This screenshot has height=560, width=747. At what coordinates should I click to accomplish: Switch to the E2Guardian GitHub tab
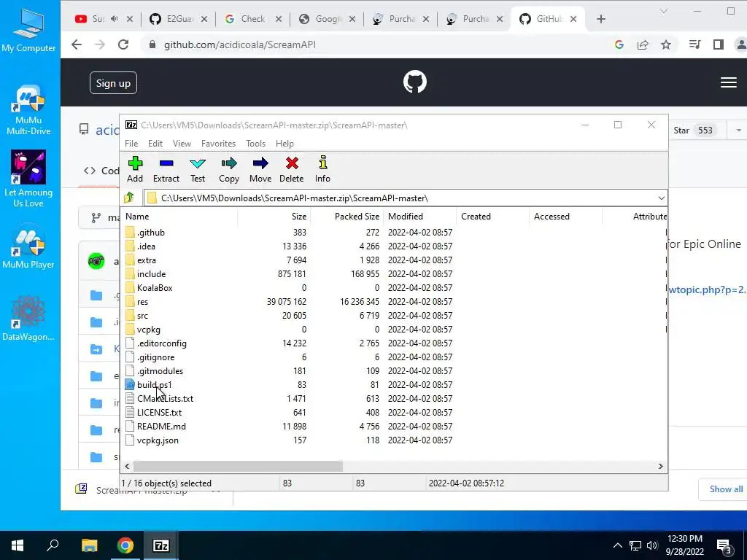179,19
